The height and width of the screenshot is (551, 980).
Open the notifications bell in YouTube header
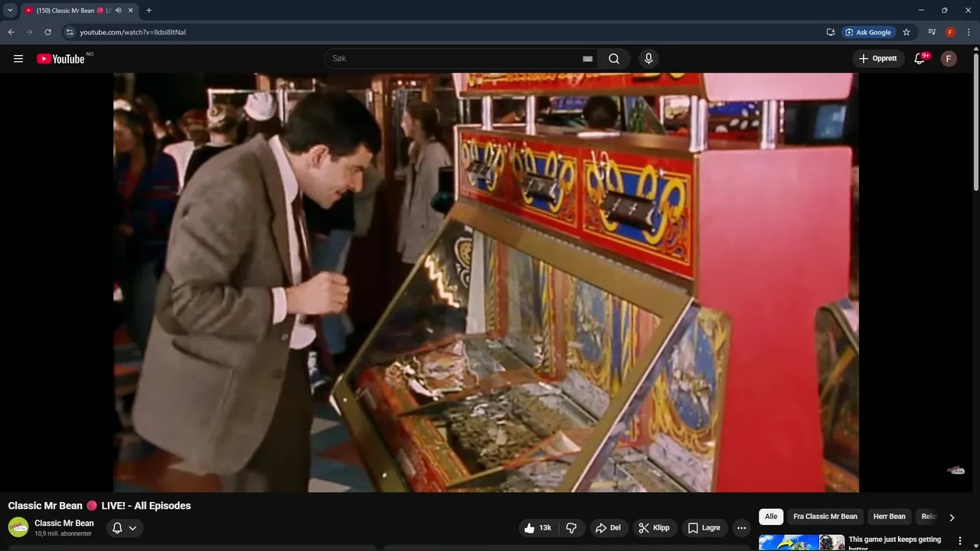click(x=920, y=59)
